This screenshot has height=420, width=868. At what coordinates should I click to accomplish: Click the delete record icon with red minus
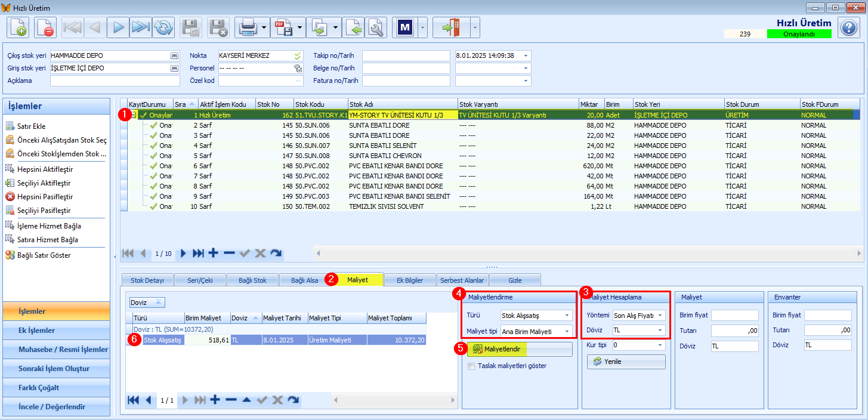click(45, 27)
